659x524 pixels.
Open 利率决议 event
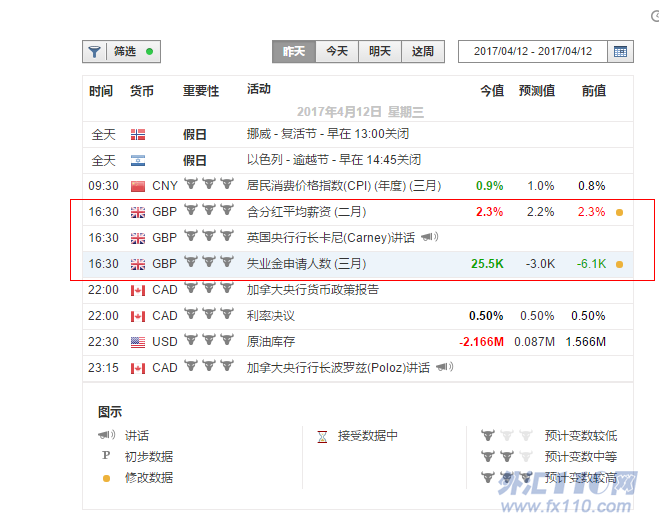[x=271, y=316]
